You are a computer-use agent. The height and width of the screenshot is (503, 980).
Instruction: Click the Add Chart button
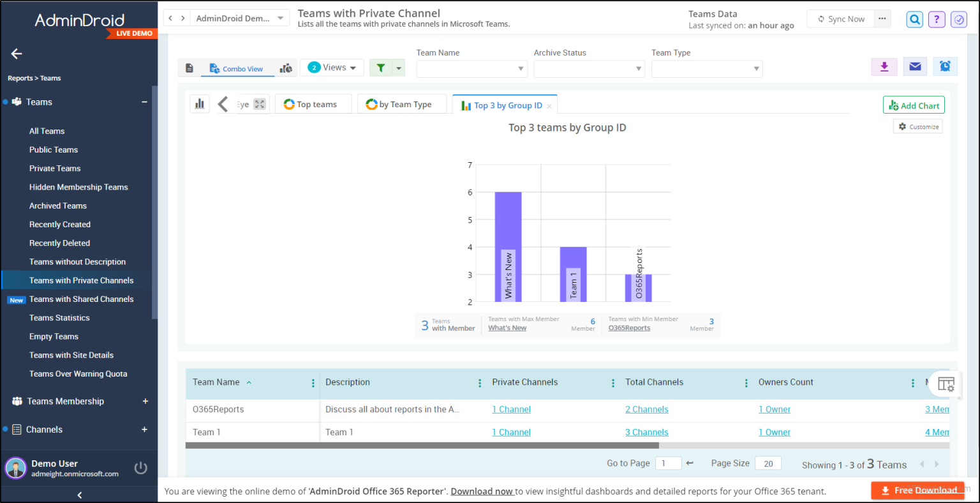[914, 105]
